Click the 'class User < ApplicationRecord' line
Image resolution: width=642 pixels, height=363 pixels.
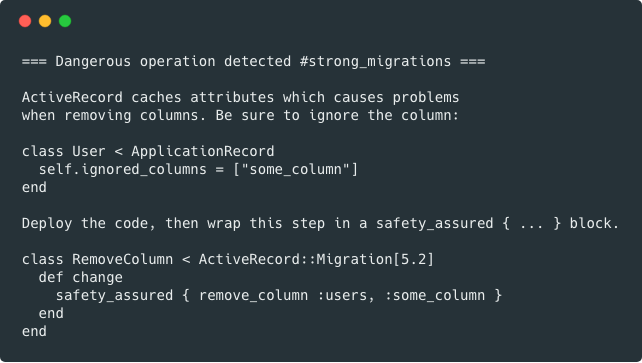point(148,151)
